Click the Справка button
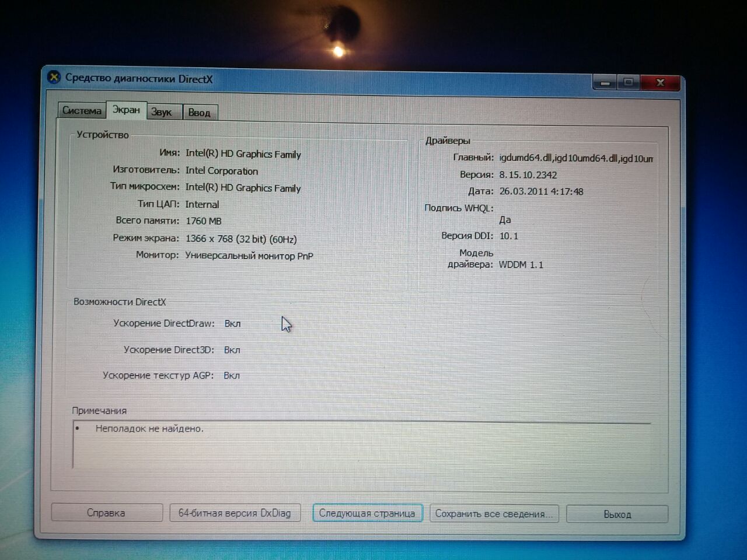The height and width of the screenshot is (560, 747). 106,513
